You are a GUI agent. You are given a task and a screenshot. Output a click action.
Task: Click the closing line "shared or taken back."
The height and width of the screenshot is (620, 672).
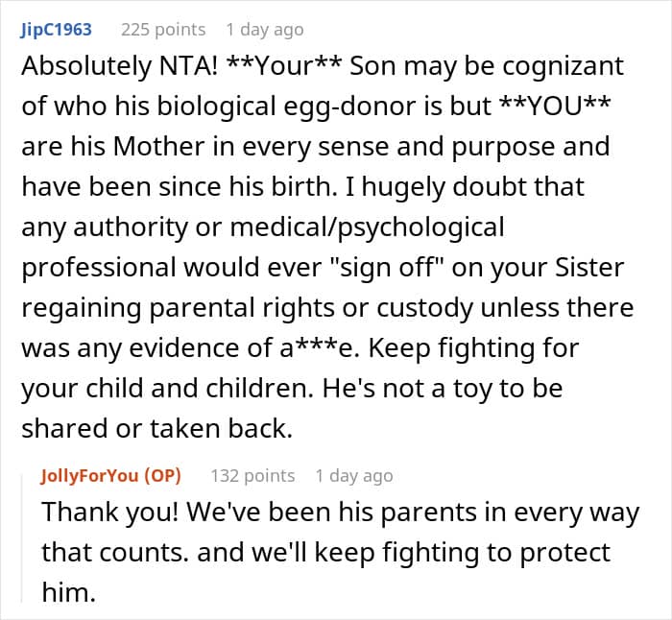(157, 428)
